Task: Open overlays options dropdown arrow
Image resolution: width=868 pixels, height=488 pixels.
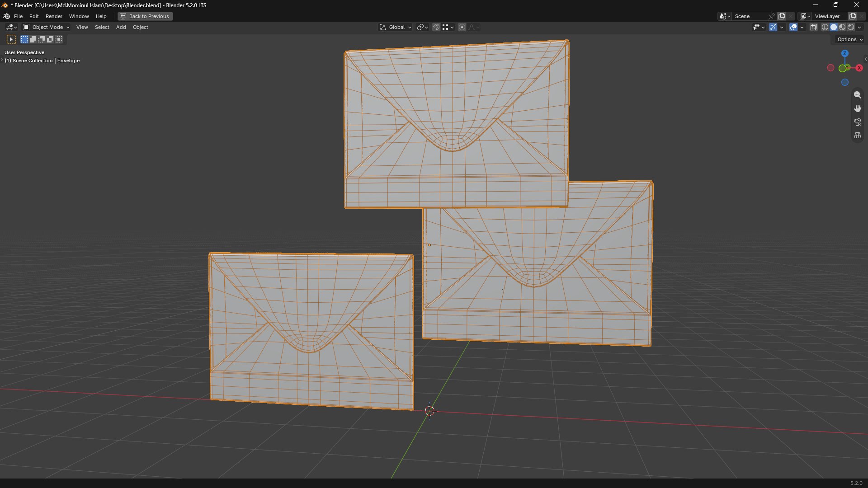Action: point(802,27)
